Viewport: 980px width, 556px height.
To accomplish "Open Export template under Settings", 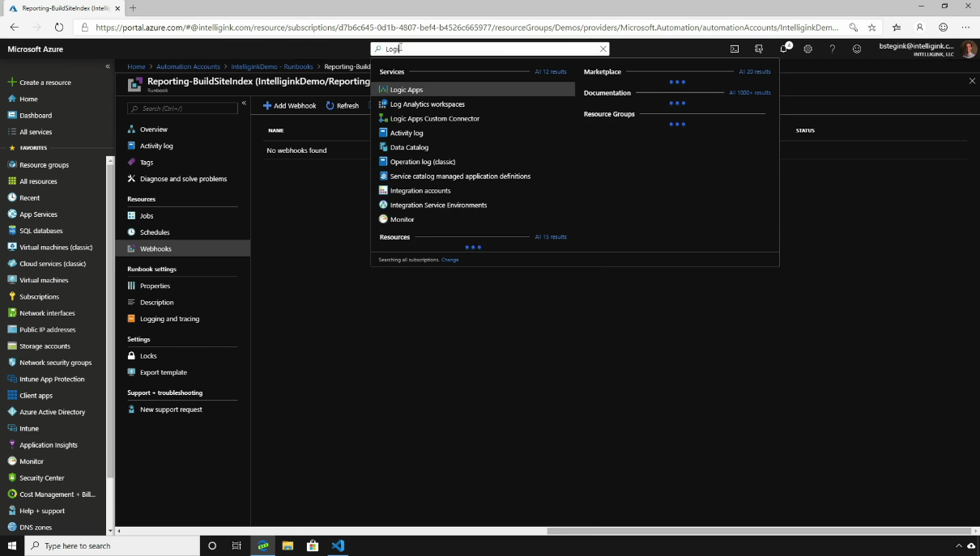I will point(163,372).
